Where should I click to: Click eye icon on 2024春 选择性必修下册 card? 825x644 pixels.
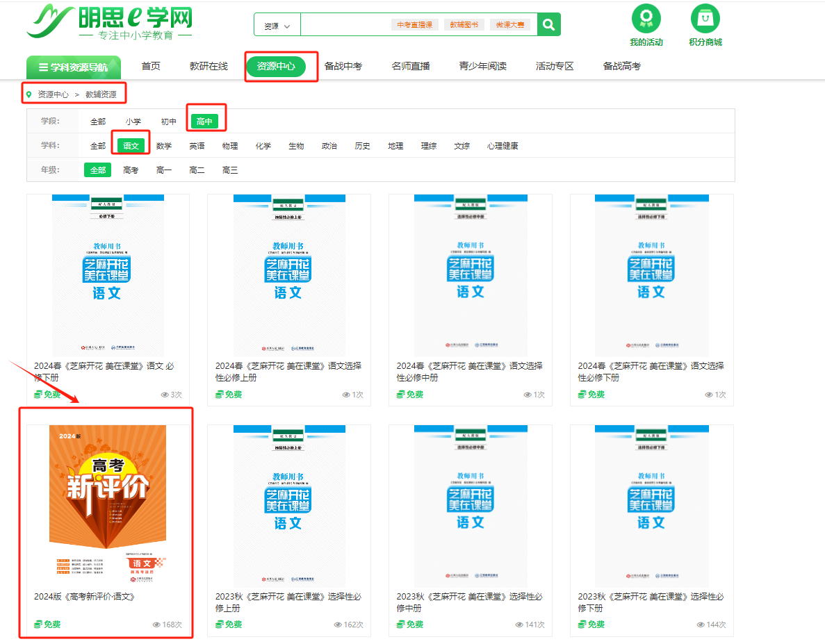coord(709,395)
